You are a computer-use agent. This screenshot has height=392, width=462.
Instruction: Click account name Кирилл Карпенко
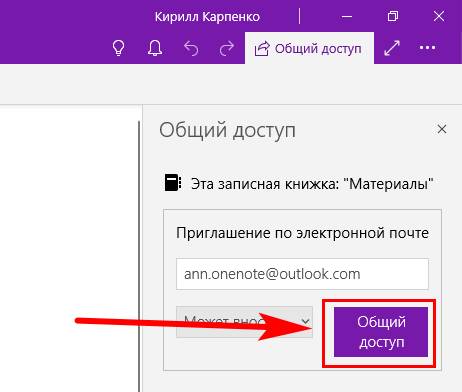207,17
